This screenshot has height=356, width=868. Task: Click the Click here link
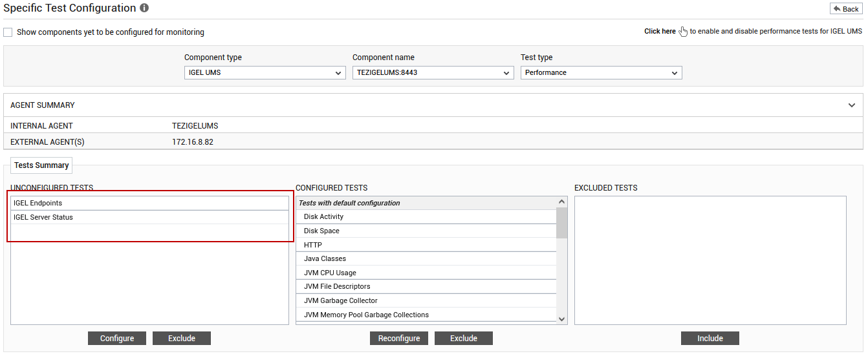coord(660,31)
